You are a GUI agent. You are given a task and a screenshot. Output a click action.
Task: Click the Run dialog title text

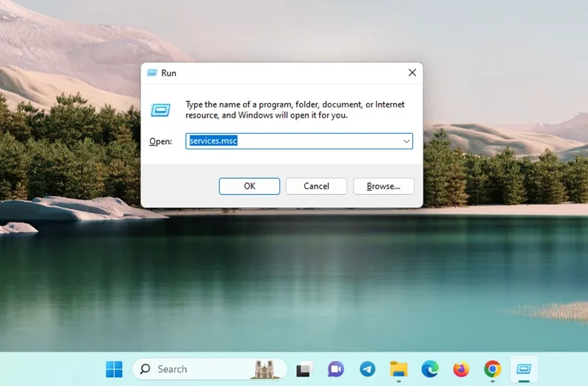(x=169, y=73)
